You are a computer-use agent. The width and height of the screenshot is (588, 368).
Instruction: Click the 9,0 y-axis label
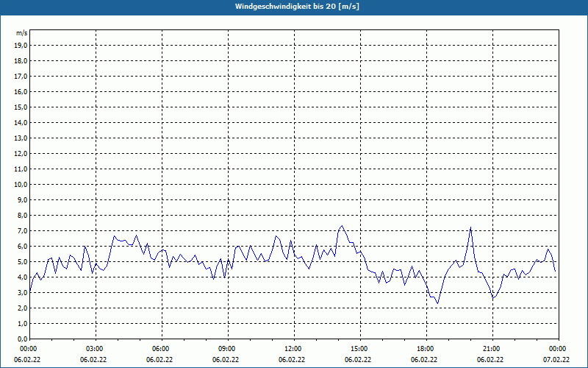[22, 199]
